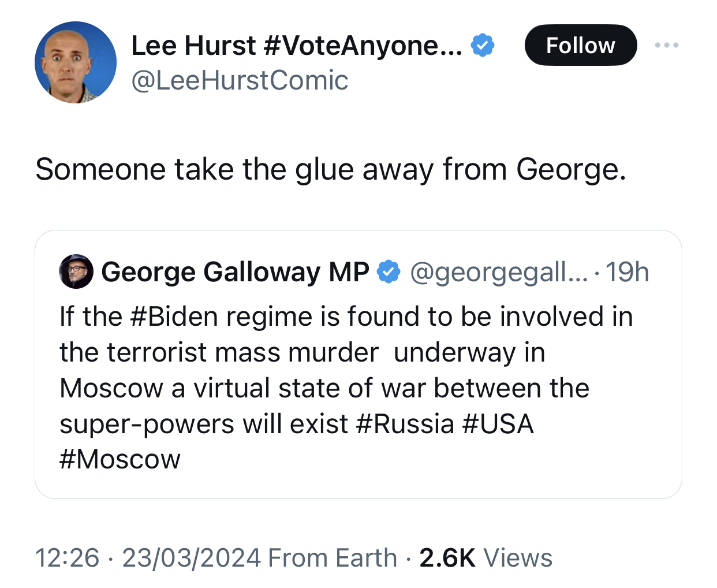The height and width of the screenshot is (588, 717).
Task: Open the George Galloway MP name link
Action: [x=235, y=272]
